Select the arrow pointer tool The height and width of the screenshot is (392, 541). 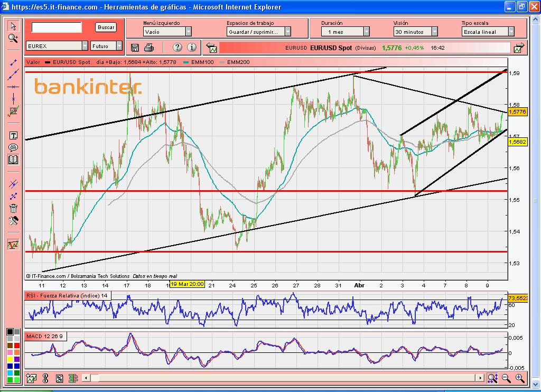click(13, 26)
